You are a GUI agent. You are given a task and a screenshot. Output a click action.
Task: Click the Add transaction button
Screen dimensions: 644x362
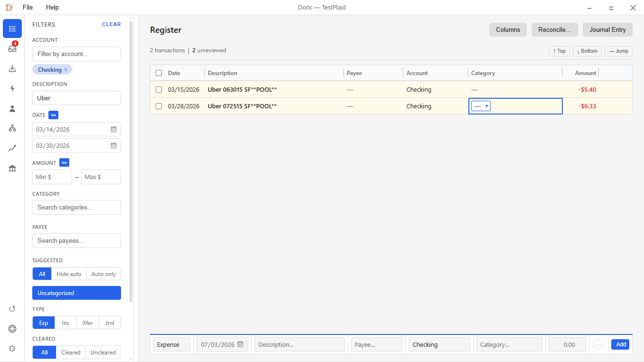621,344
